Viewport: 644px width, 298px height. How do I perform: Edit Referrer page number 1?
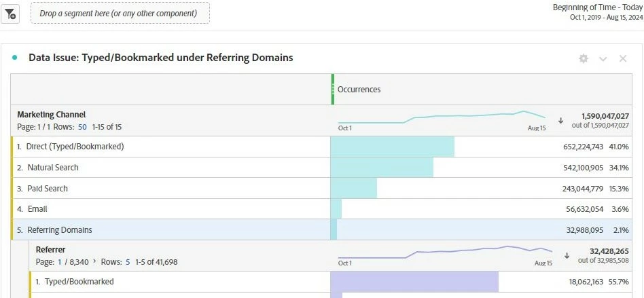[60, 262]
